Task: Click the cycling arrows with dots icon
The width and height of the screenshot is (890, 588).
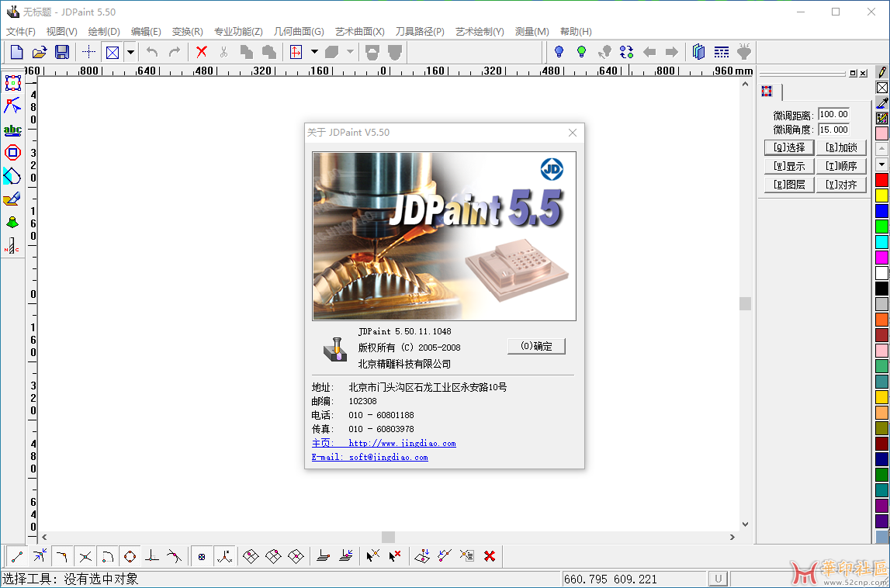Action: 627,52
